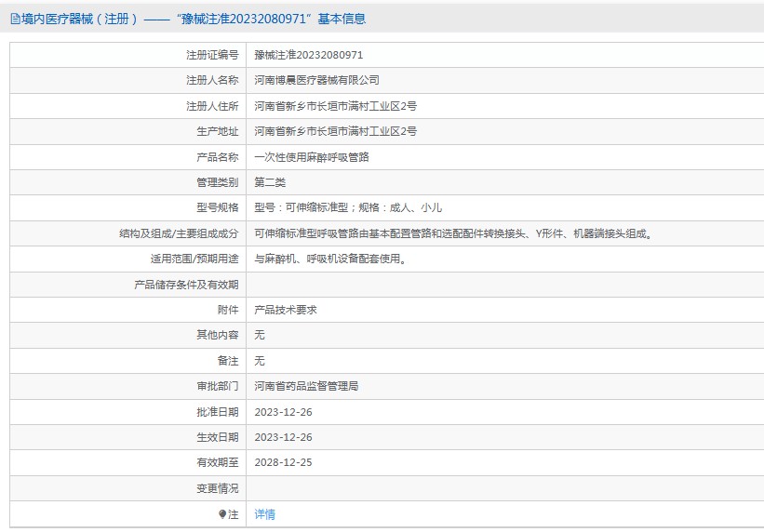Click the empty 产品储存条件及有效期 value cell
The image size is (764, 532).
504,285
